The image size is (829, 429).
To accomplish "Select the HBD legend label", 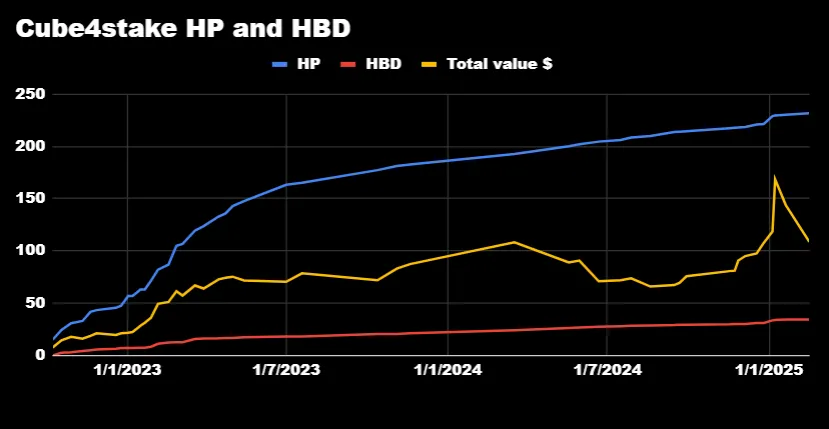I will [x=385, y=65].
